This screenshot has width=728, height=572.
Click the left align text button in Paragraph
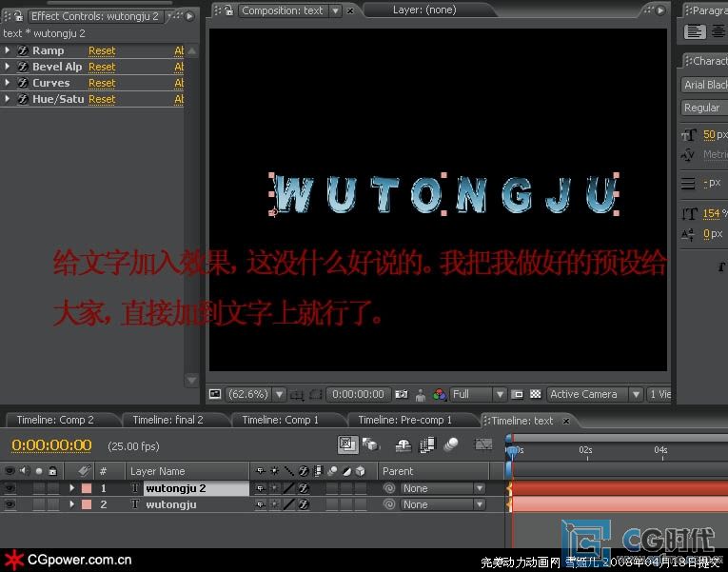(x=695, y=31)
